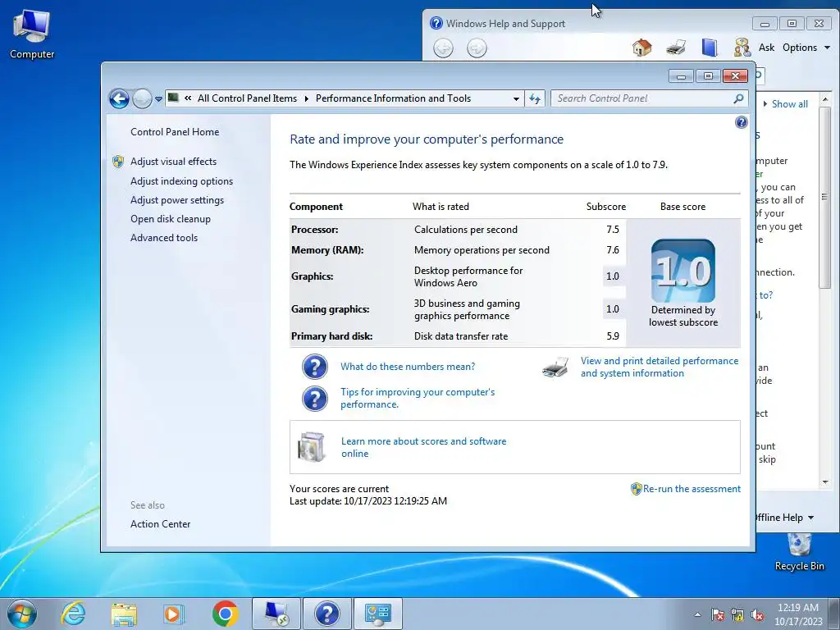Click the 1.0 base score badge
This screenshot has height=630, width=840.
(x=683, y=271)
